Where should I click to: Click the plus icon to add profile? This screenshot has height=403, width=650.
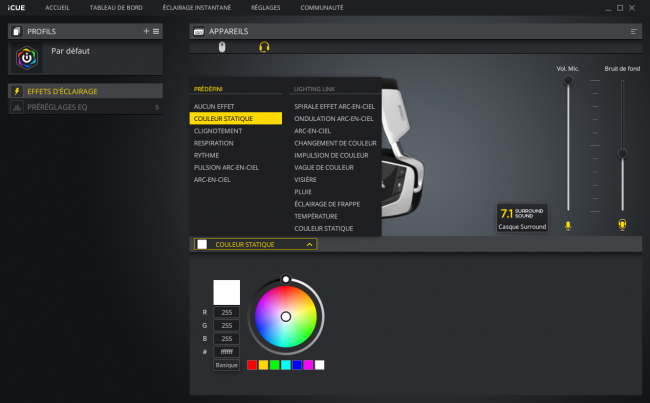[146, 31]
